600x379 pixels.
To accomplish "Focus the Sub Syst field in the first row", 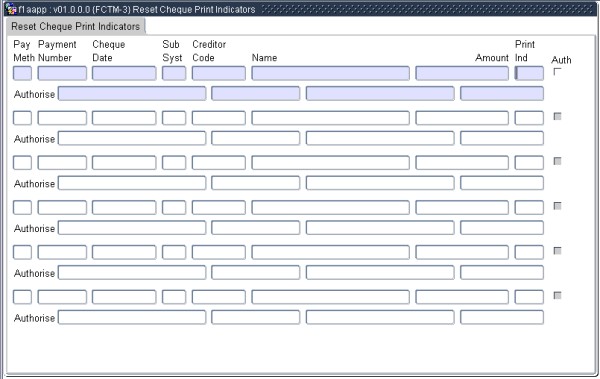I will pos(174,73).
